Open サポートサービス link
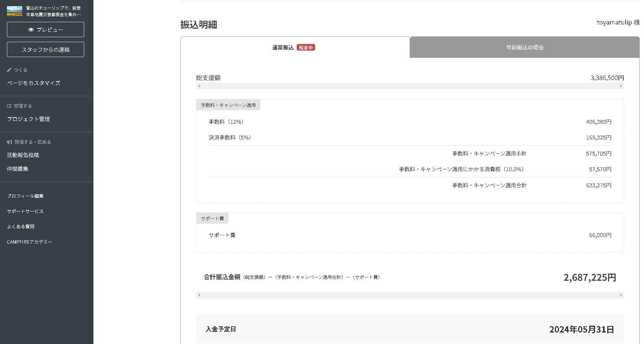Image resolution: width=644 pixels, height=344 pixels. click(x=25, y=211)
